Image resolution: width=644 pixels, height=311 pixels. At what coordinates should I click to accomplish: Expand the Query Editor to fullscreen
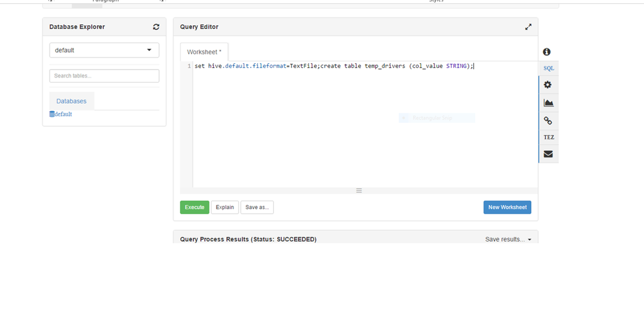tap(528, 26)
